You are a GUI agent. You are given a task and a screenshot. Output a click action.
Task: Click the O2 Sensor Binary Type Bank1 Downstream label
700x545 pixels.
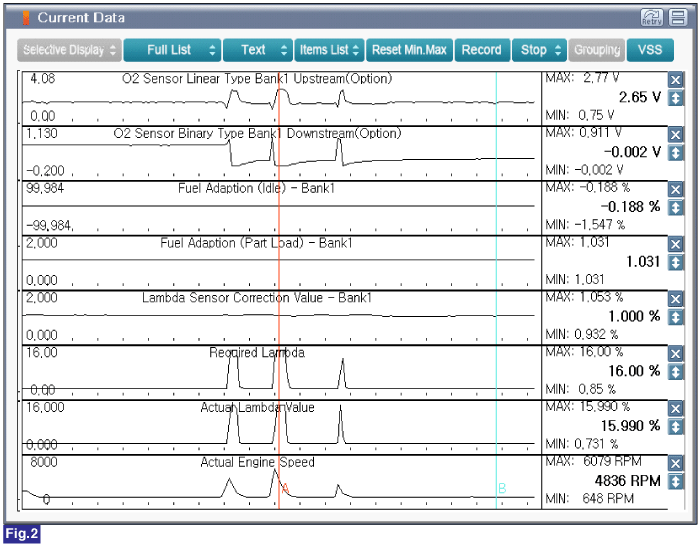tap(257, 133)
